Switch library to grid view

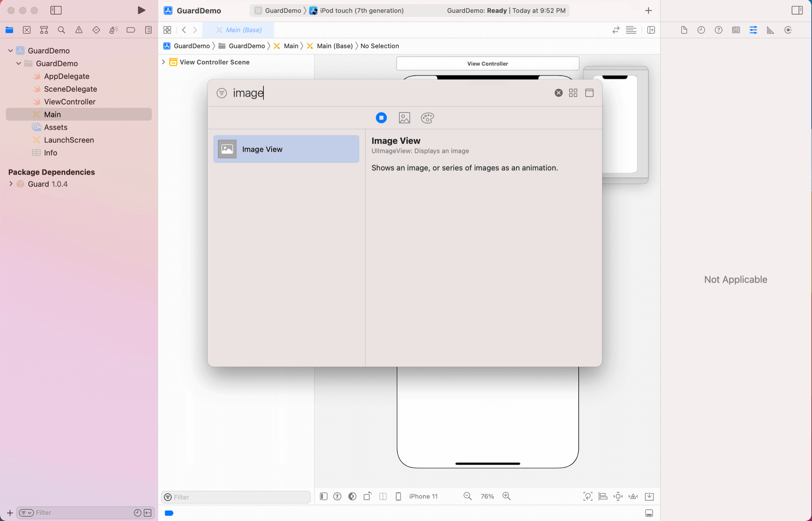point(573,93)
